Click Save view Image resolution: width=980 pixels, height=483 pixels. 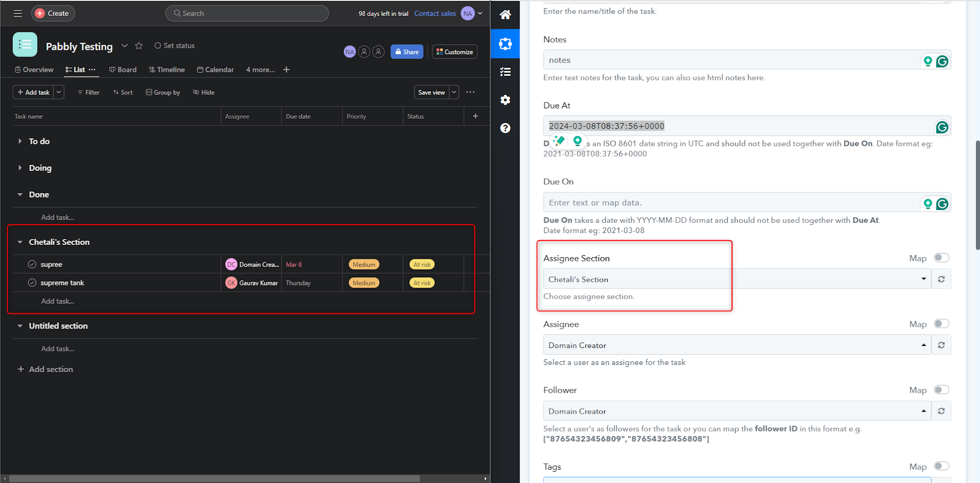[x=431, y=92]
